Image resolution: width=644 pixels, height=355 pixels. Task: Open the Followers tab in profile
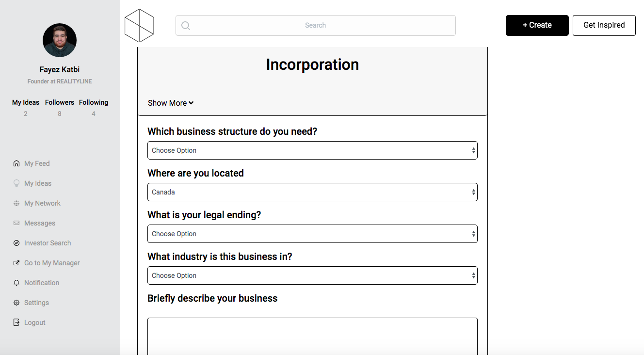[x=60, y=102]
